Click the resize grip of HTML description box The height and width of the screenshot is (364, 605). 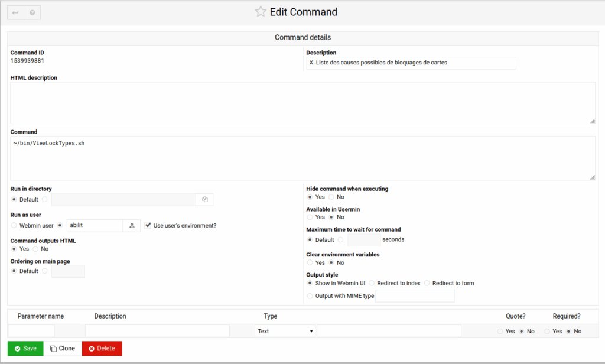click(592, 121)
